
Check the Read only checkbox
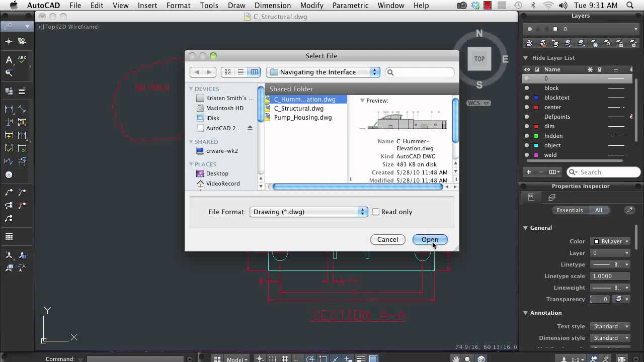pyautogui.click(x=376, y=212)
